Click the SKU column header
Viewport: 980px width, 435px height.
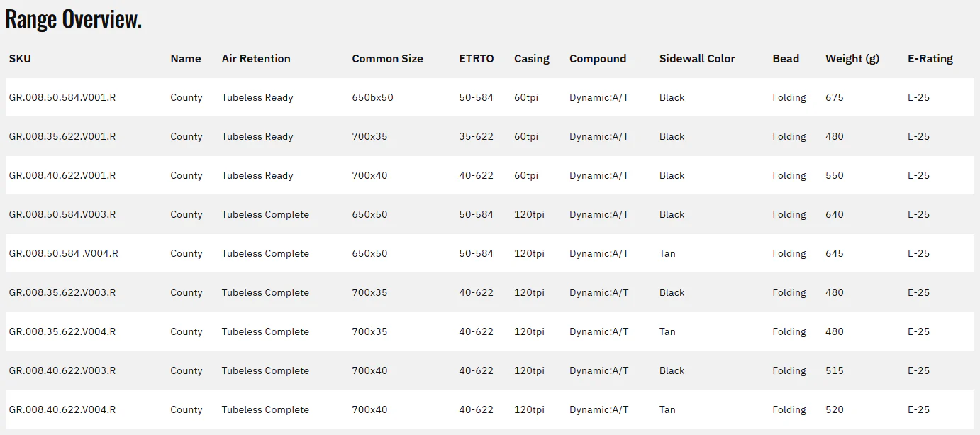click(x=20, y=59)
